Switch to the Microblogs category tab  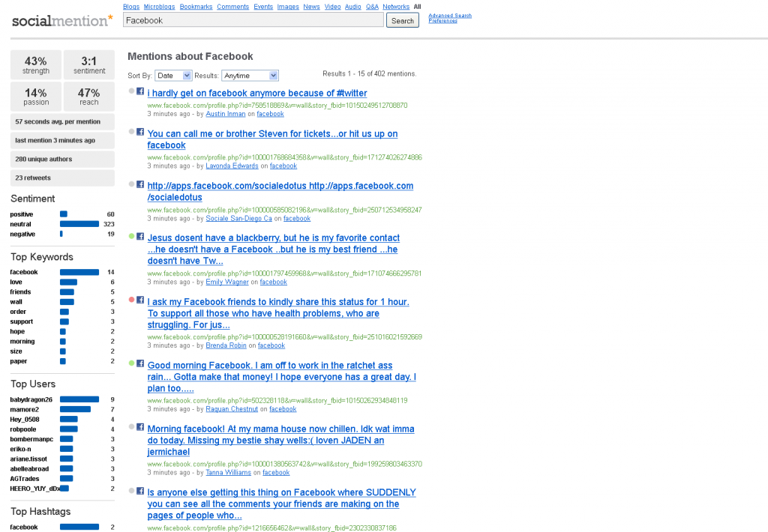(x=159, y=7)
